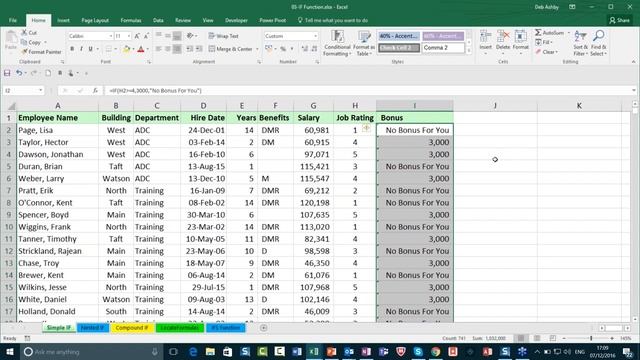The width and height of the screenshot is (640, 360).
Task: Open the Conditional Formatting menu
Action: [x=337, y=43]
